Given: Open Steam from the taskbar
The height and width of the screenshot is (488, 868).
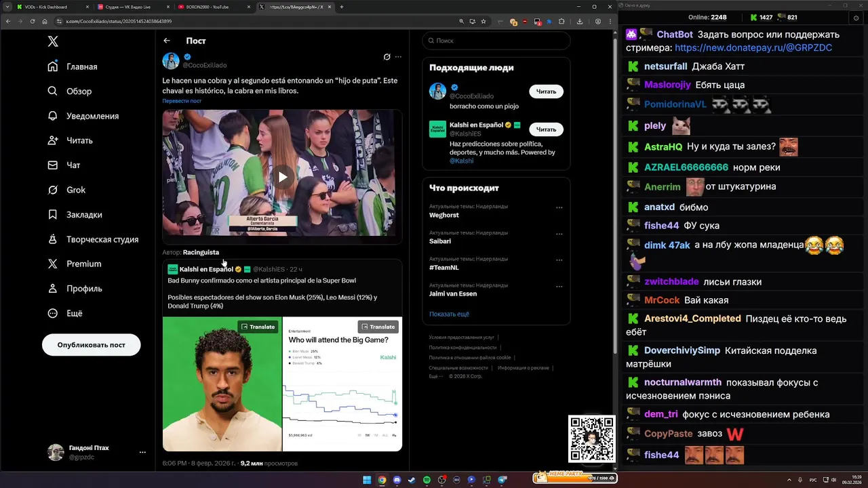Looking at the screenshot, I should pos(412,480).
